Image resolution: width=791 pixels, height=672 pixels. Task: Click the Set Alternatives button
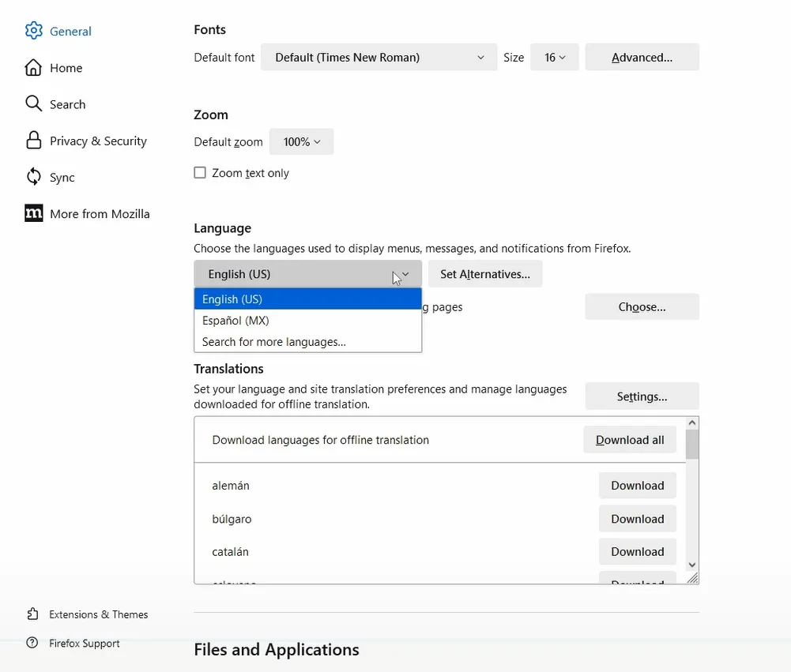click(x=485, y=274)
